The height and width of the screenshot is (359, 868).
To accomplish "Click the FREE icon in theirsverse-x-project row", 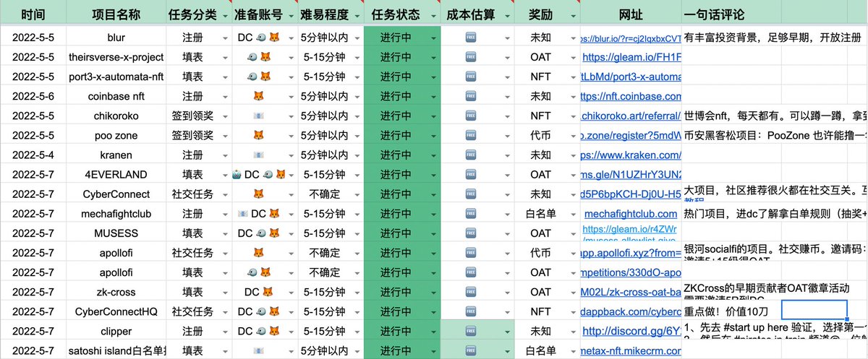I will [471, 56].
